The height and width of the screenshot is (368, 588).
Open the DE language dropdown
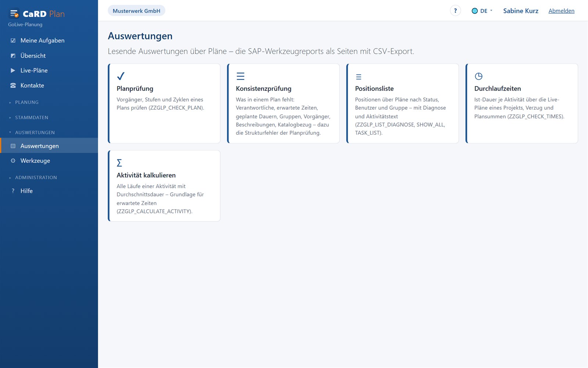(482, 11)
